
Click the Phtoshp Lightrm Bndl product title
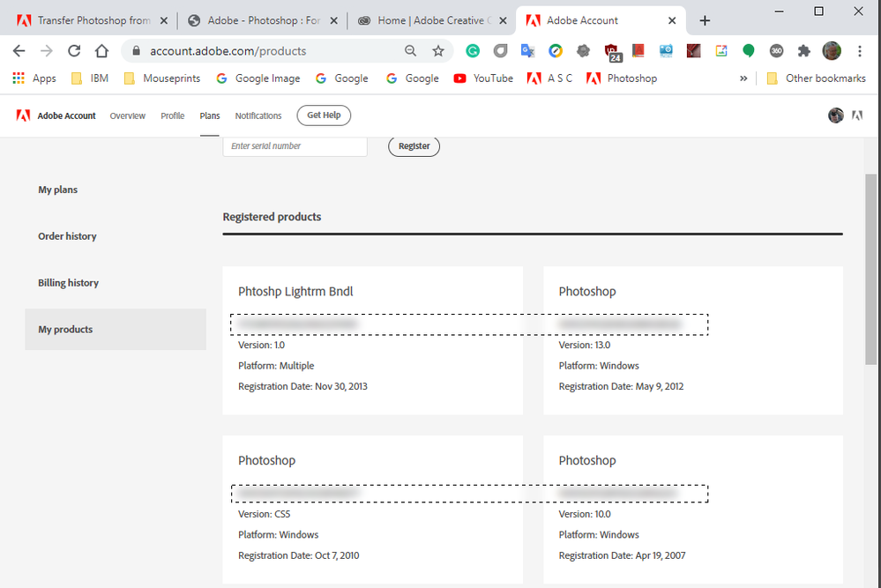click(295, 292)
